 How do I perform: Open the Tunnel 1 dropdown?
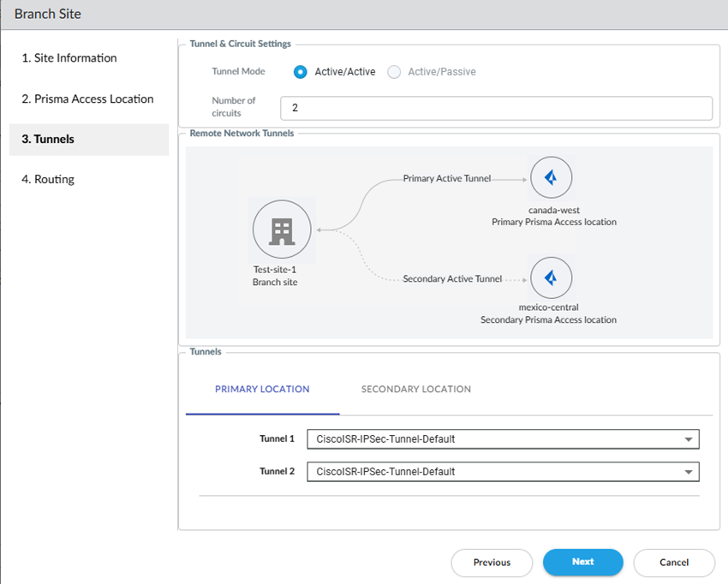[502, 439]
